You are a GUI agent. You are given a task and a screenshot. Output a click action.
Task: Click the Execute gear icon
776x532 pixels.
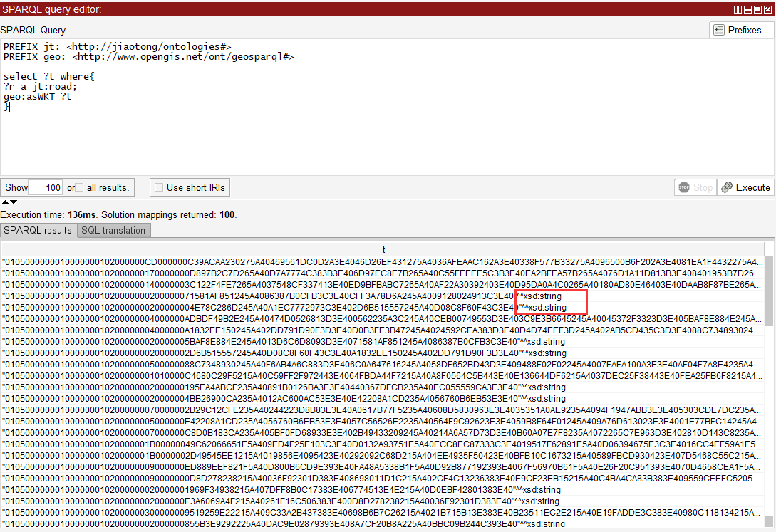[725, 187]
